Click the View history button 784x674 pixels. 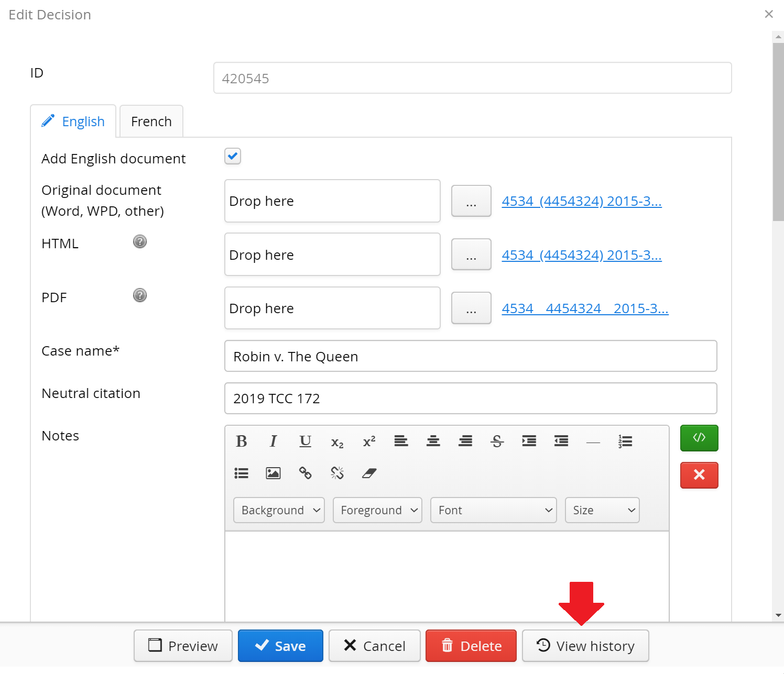(585, 646)
